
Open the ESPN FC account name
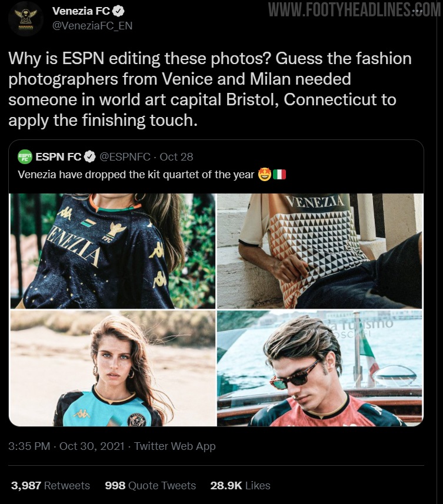(58, 156)
